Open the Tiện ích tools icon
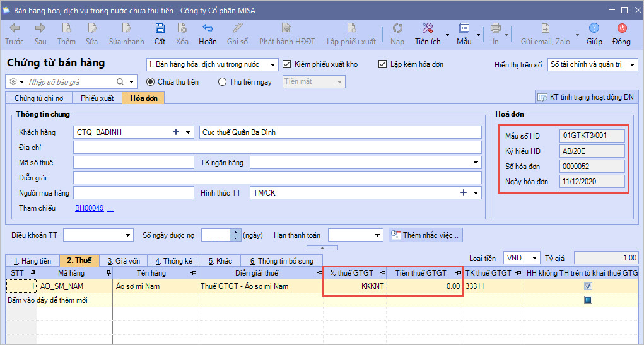Screen dimensions: 644x345 427,28
